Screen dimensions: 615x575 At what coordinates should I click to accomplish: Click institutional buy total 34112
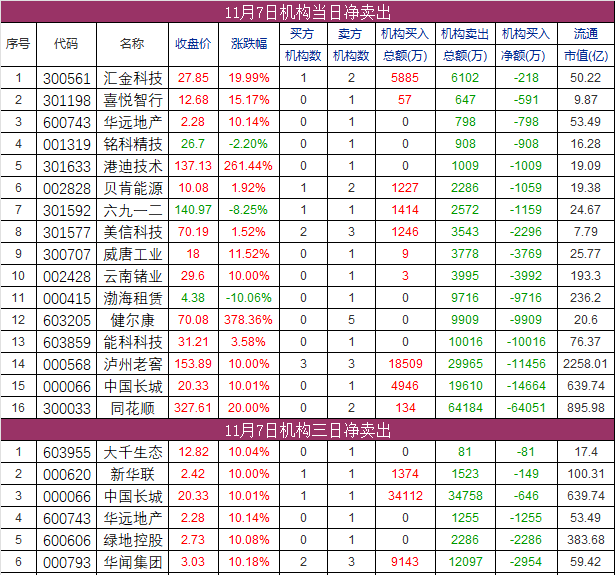[405, 495]
